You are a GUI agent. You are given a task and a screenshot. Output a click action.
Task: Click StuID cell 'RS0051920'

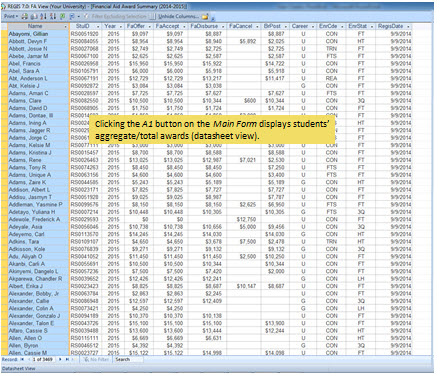point(85,34)
